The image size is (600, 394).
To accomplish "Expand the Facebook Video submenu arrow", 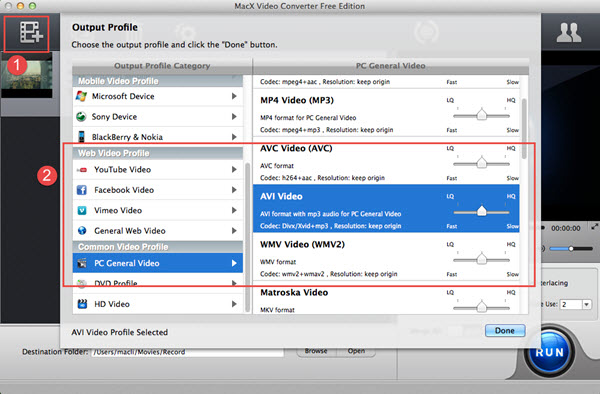I will (x=234, y=190).
